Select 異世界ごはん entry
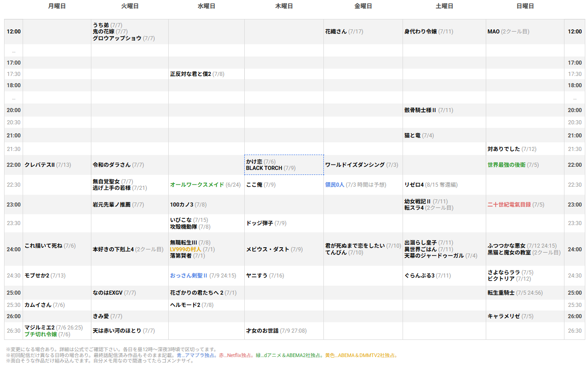 coord(421,249)
